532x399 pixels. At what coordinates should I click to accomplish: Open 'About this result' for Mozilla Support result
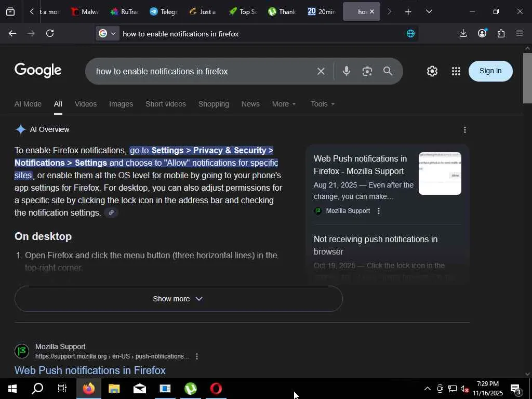coord(197,356)
